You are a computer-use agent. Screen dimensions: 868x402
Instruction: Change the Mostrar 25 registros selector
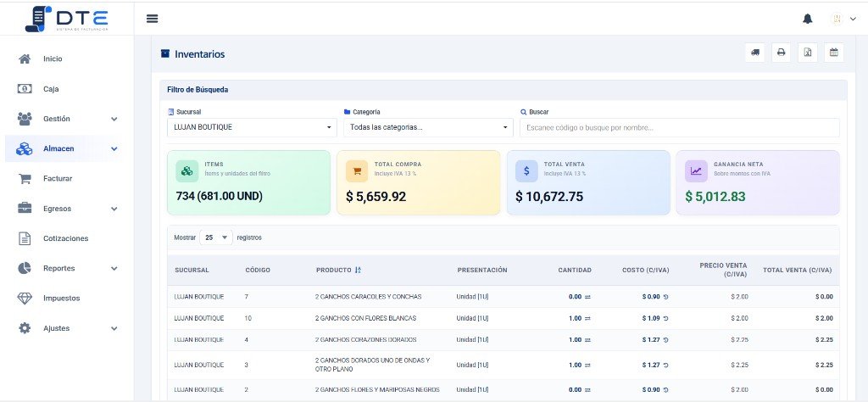[x=216, y=237]
